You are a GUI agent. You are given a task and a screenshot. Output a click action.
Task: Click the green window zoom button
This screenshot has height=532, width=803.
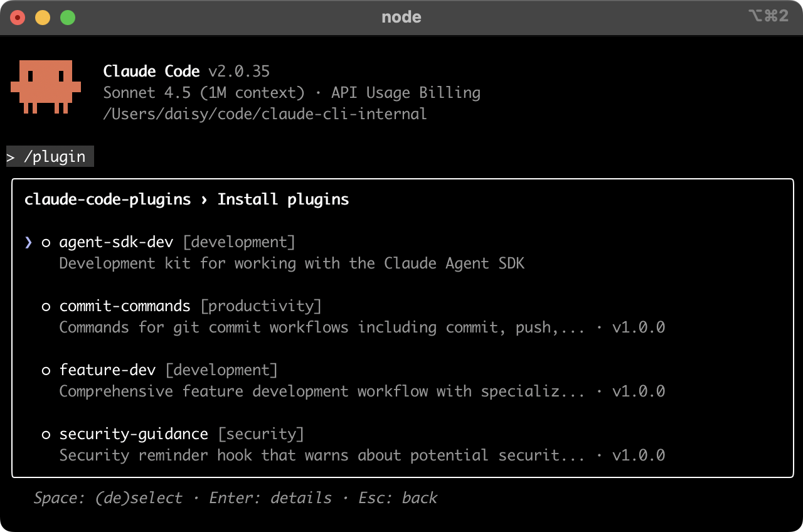(x=68, y=18)
